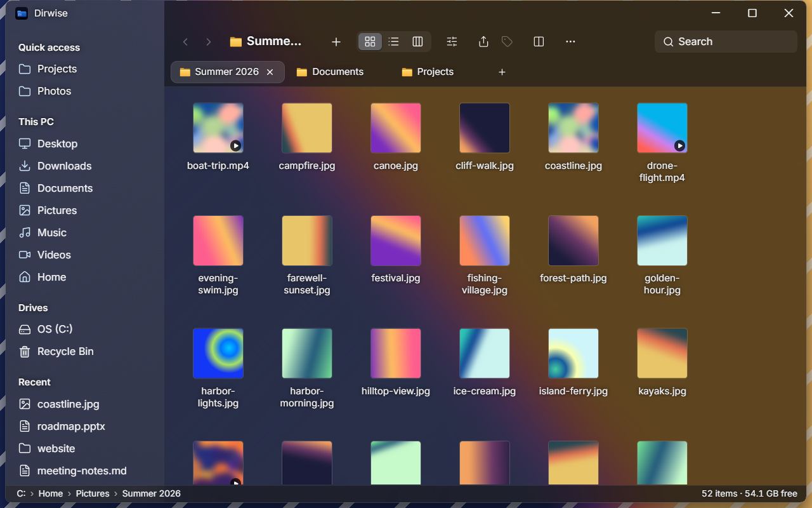Open the more options ellipsis menu
Image resolution: width=812 pixels, height=508 pixels.
[570, 42]
